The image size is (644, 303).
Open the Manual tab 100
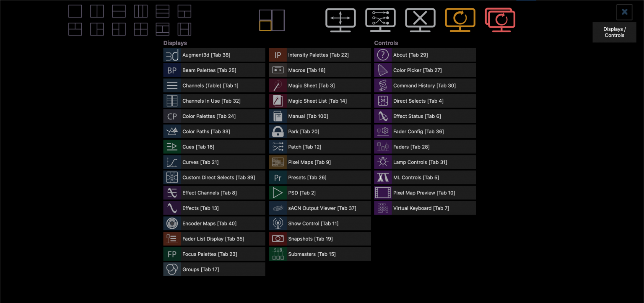point(320,116)
